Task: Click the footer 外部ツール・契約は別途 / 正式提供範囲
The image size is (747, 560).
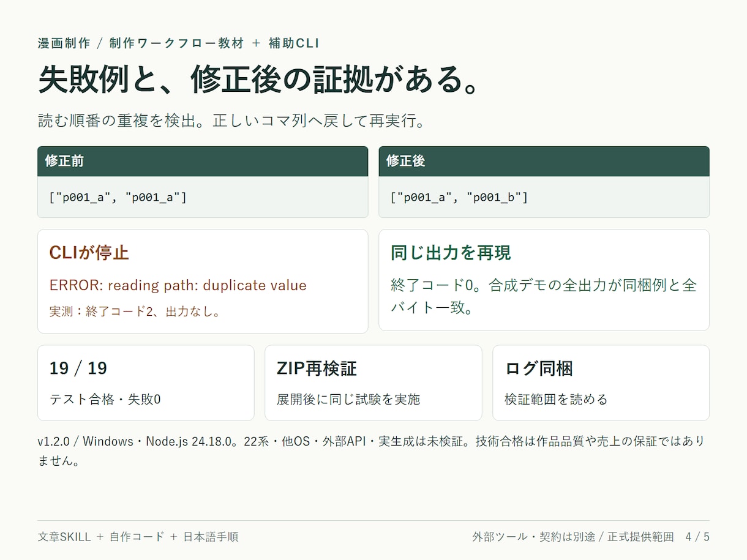Action: click(572, 537)
